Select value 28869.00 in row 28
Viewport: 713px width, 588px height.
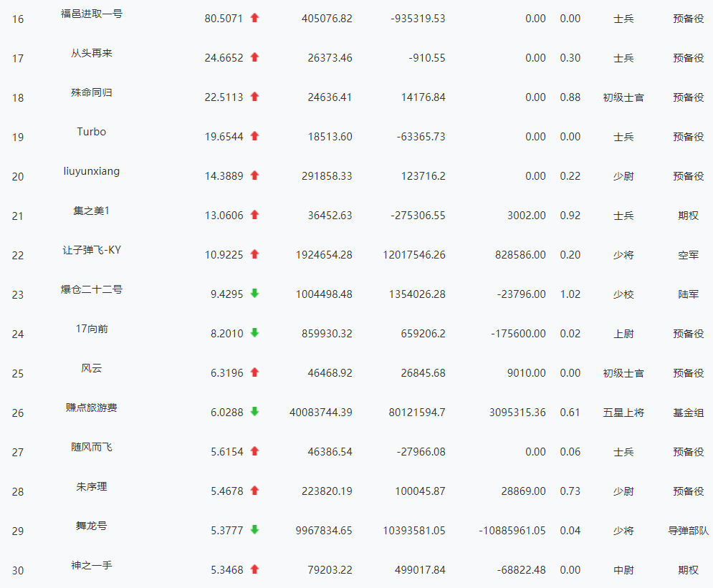[x=523, y=491]
